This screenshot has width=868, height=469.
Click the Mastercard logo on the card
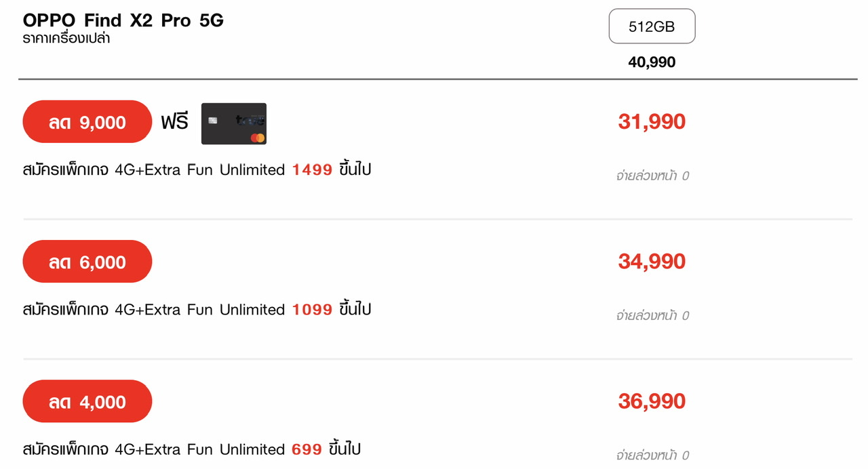point(257,138)
